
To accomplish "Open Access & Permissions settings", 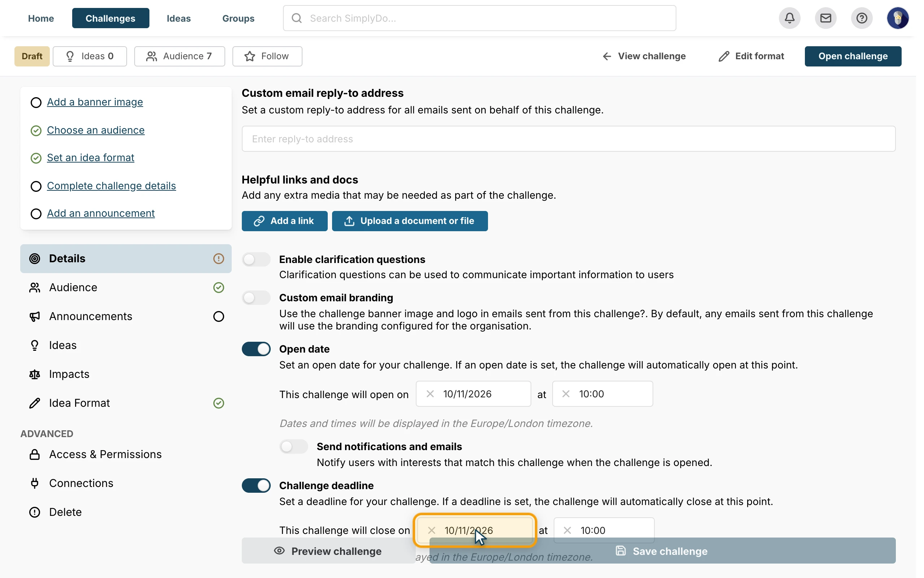I will point(126,454).
